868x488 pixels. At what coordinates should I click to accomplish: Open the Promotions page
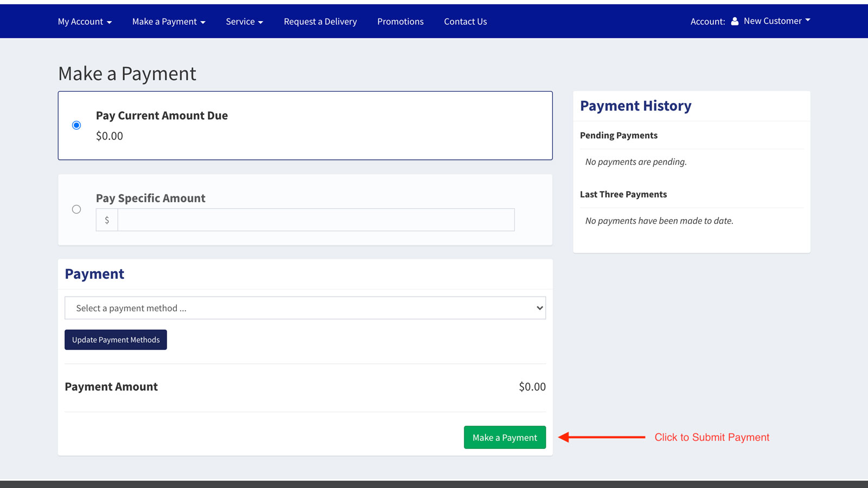[400, 22]
